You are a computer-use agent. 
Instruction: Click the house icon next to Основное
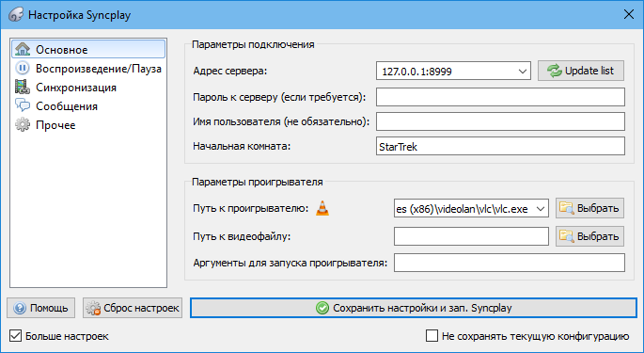click(x=23, y=49)
